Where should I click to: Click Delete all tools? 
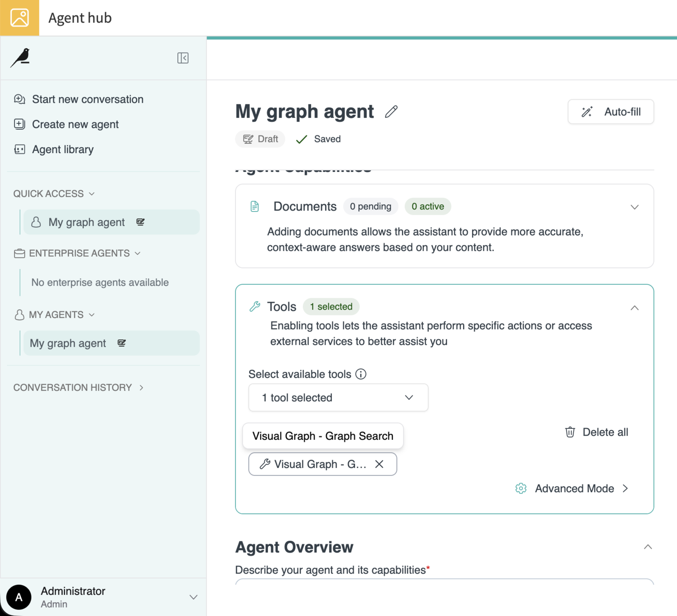pos(596,432)
